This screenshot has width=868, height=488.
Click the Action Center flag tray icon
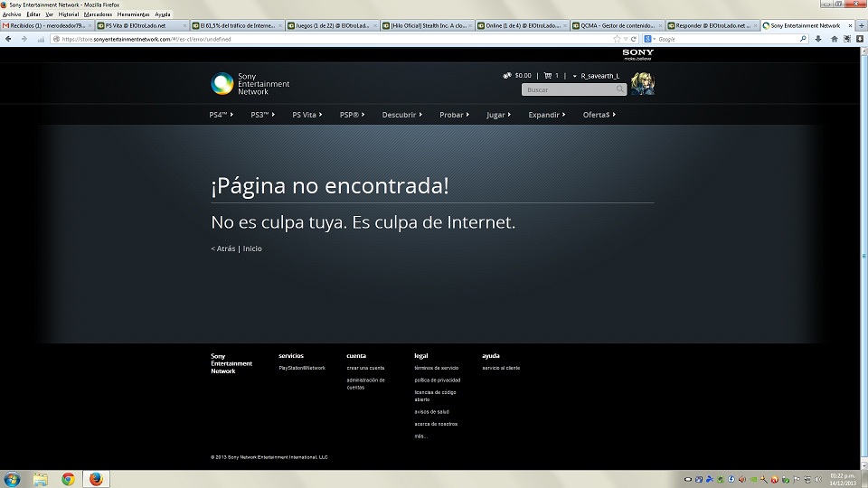pos(797,479)
